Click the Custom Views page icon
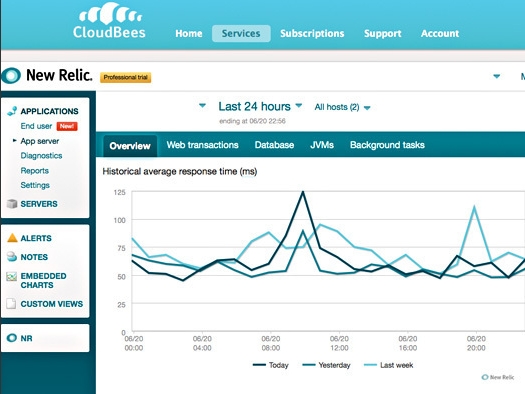The height and width of the screenshot is (394, 525). point(11,304)
